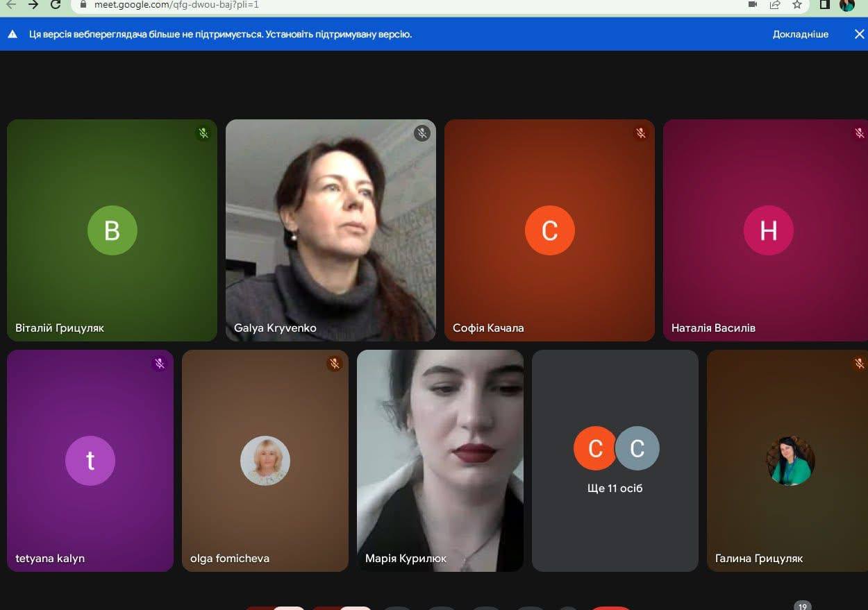Viewport: 868px width, 610px height.
Task: Open the camera permission icon in address bar
Action: click(753, 5)
